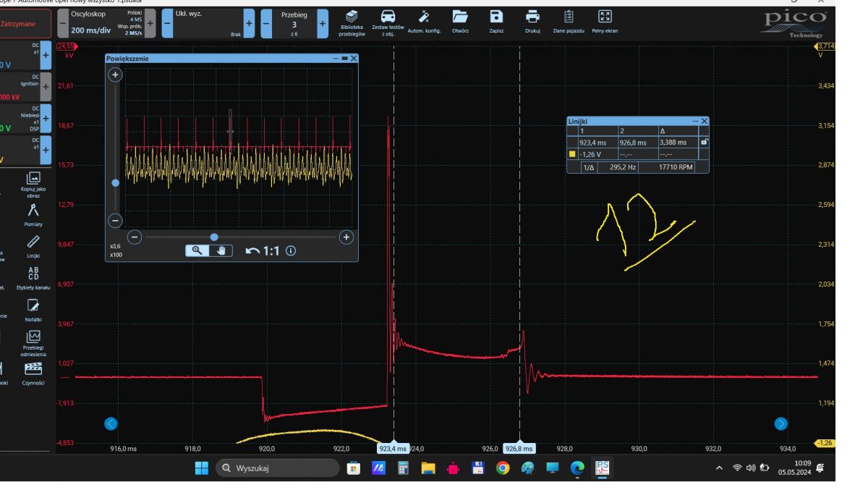Image resolution: width=868 pixels, height=490 pixels.
Task: Expand the fourth DC x1 channel options
Action: tap(46, 151)
